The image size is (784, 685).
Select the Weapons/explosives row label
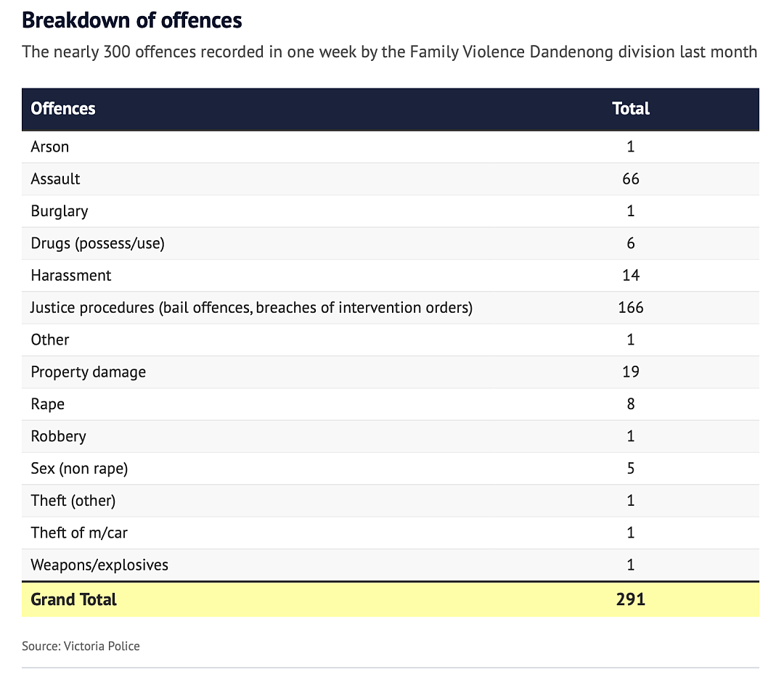[99, 565]
